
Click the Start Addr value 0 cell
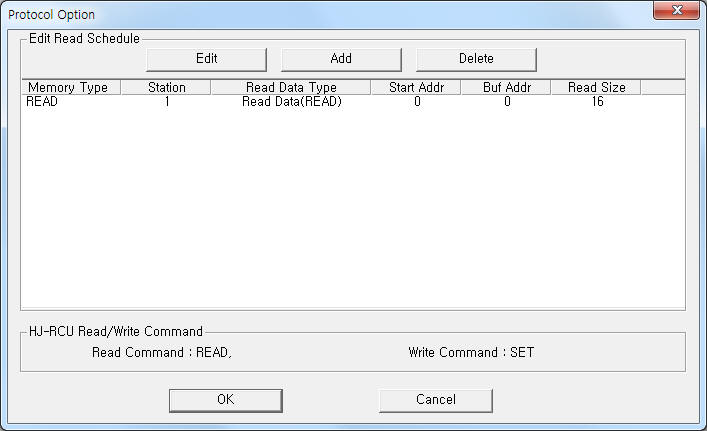418,102
